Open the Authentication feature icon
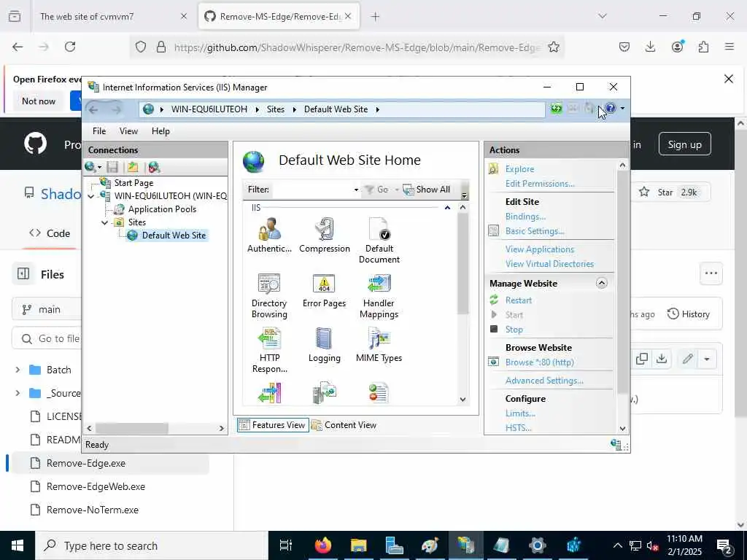This screenshot has width=747, height=560. tap(269, 236)
